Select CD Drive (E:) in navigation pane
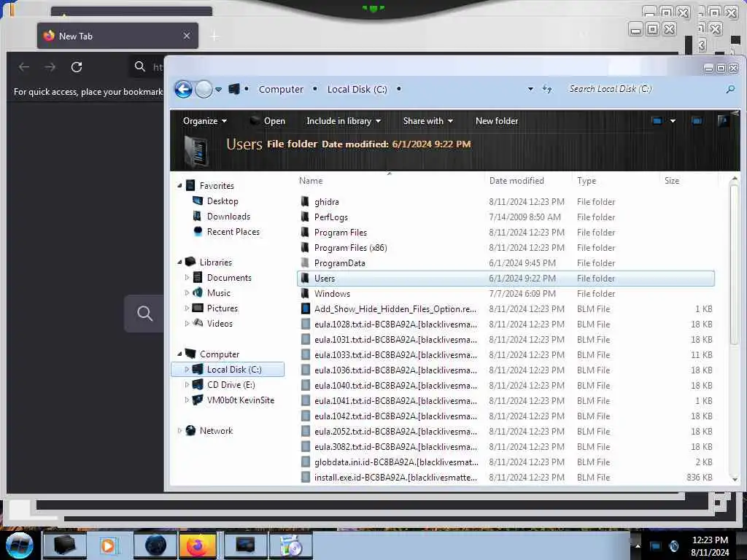Viewport: 747px width, 560px height. coord(231,385)
